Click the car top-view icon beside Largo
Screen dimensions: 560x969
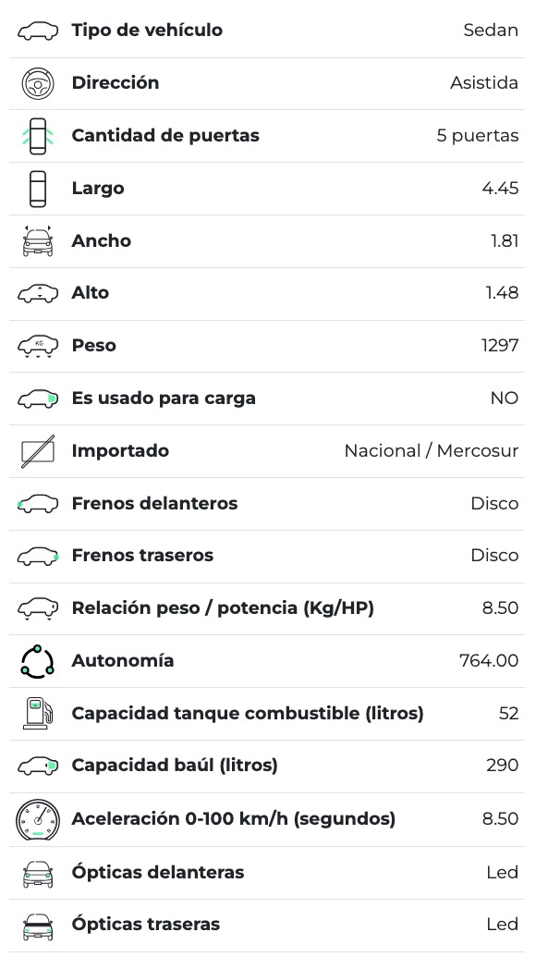tap(38, 189)
